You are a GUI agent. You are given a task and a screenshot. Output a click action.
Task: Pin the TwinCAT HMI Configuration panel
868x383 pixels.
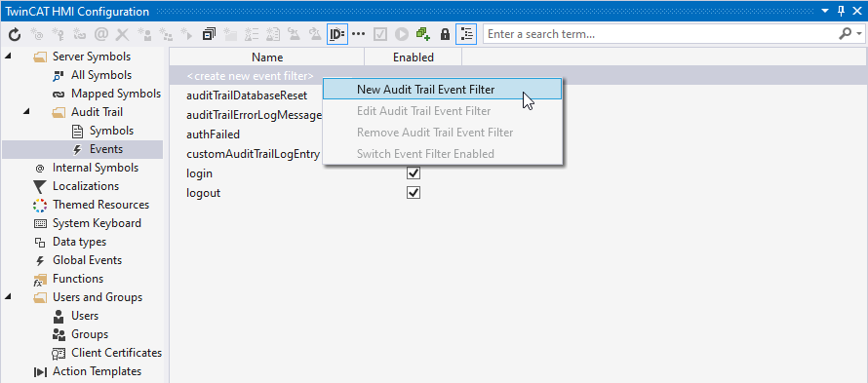841,11
